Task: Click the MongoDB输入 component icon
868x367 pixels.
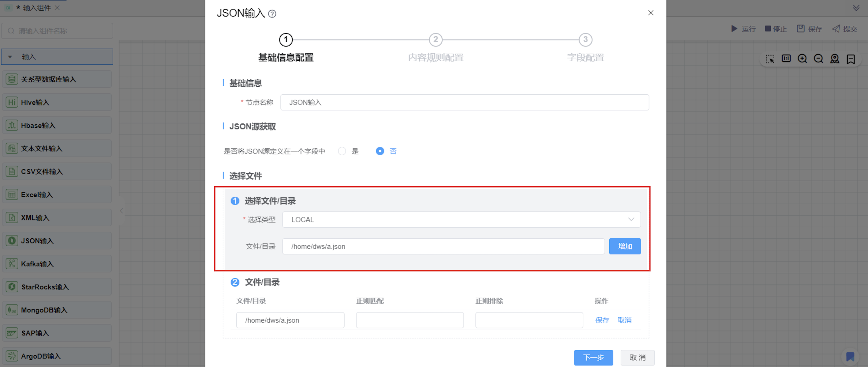Action: tap(12, 310)
